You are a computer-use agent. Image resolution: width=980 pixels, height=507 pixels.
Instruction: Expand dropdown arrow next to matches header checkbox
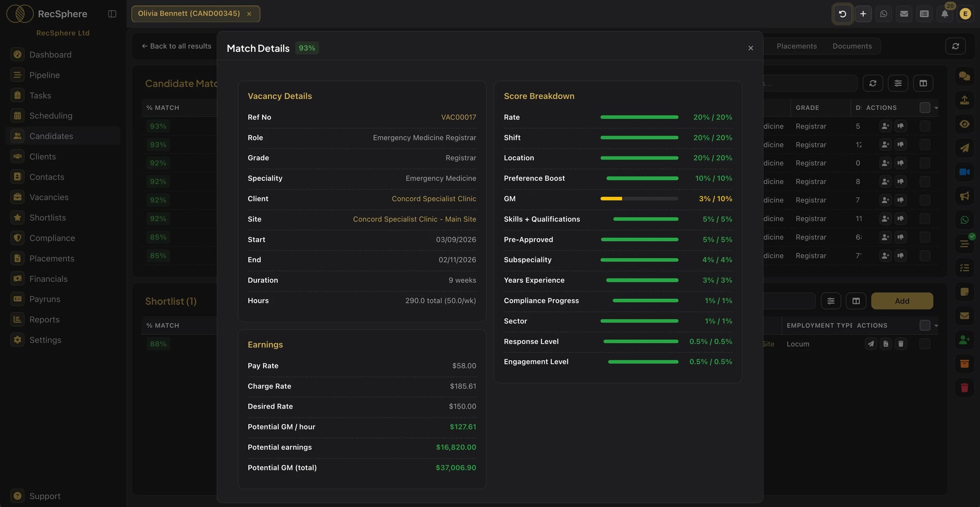[x=936, y=108]
